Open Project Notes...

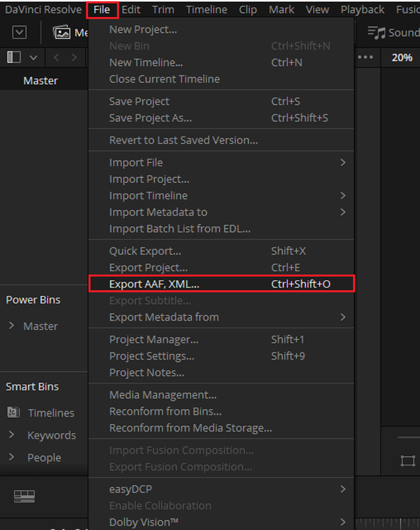pos(221,372)
